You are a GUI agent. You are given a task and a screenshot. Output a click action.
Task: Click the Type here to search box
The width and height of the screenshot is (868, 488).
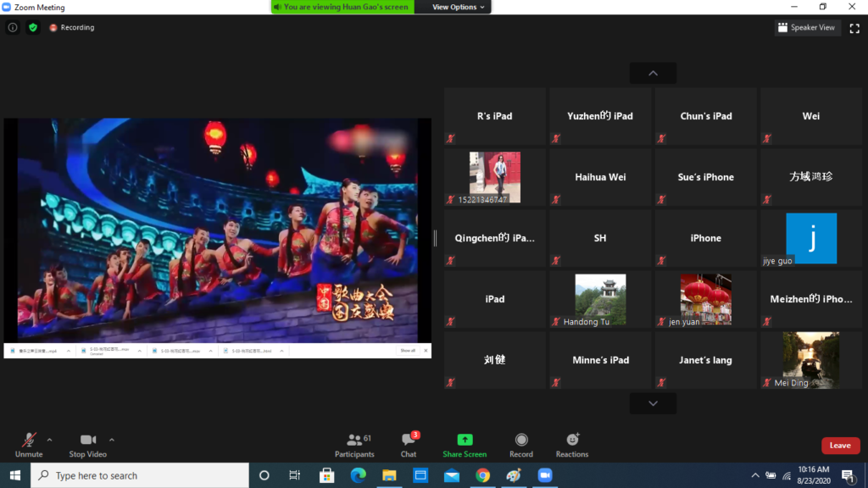(x=140, y=475)
